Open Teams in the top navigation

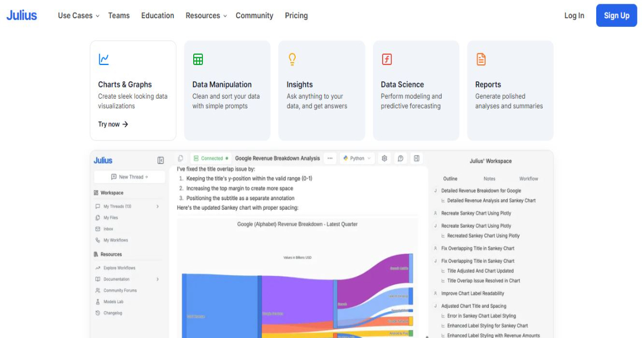point(119,16)
